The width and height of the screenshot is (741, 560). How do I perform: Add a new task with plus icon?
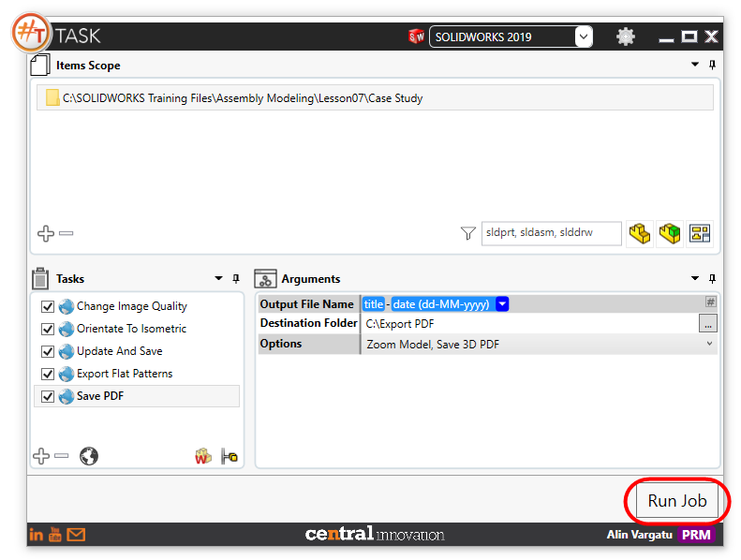point(41,456)
